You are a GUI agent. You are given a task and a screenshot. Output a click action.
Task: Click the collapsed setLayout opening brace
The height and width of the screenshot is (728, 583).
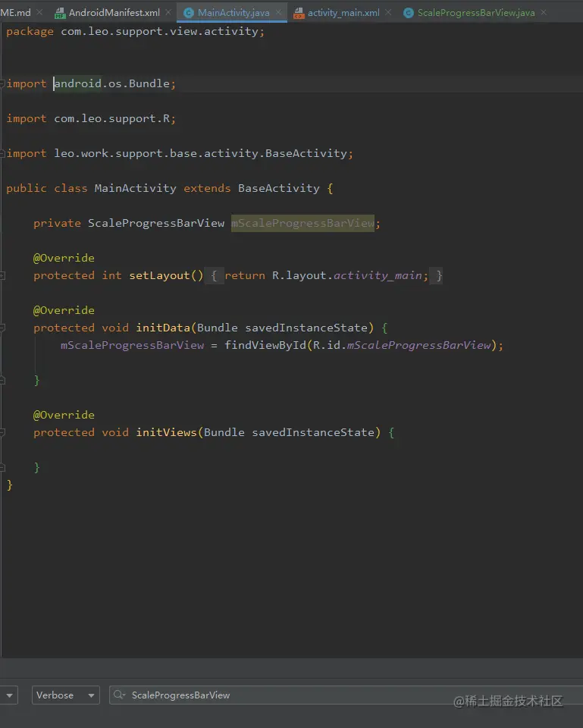point(214,276)
